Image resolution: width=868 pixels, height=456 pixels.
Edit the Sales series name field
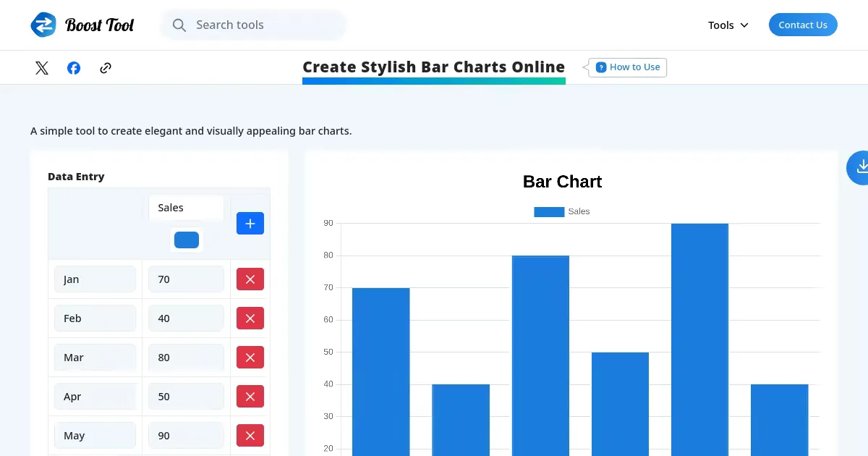187,208
